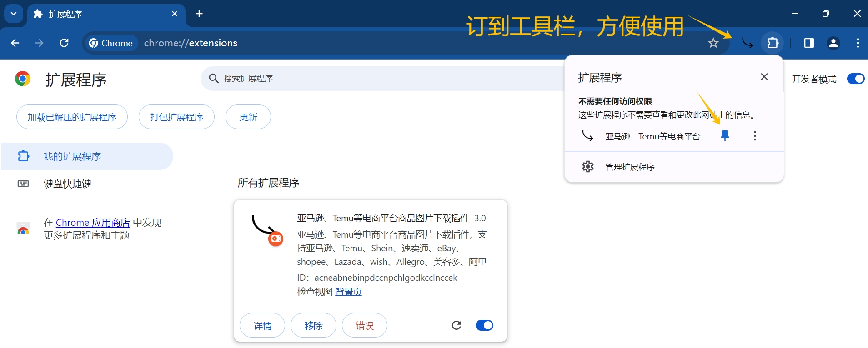
Task: Toggle 开发者模式 switch
Action: [x=855, y=79]
